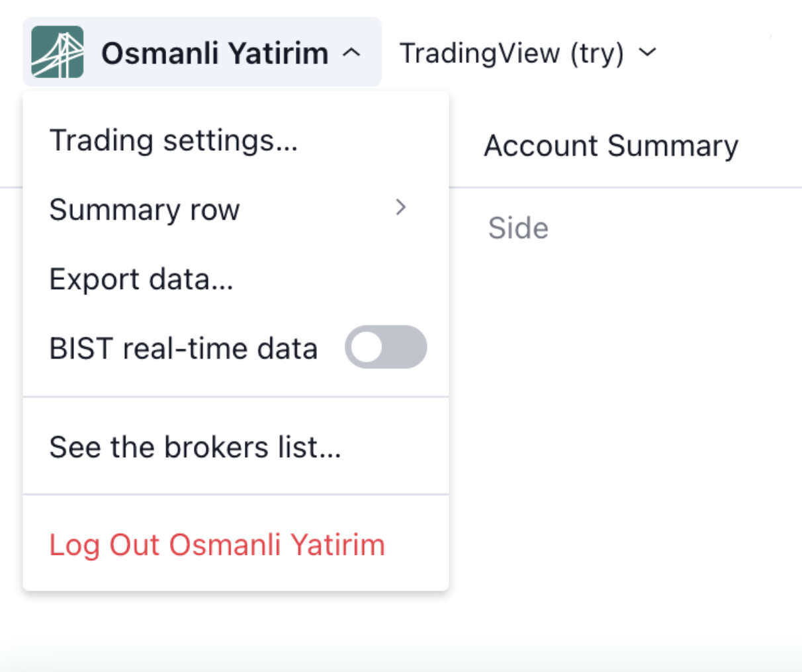Collapse the broker menu via the up chevron

[x=352, y=52]
